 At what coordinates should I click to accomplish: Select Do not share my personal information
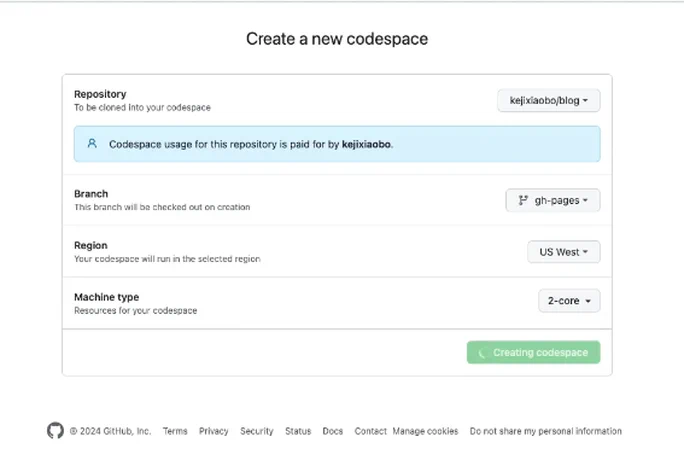545,432
